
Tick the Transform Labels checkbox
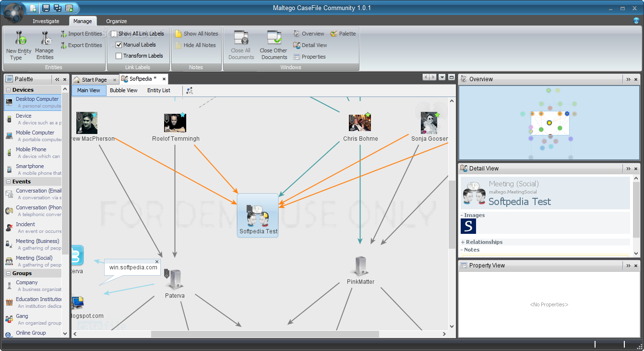pos(119,56)
